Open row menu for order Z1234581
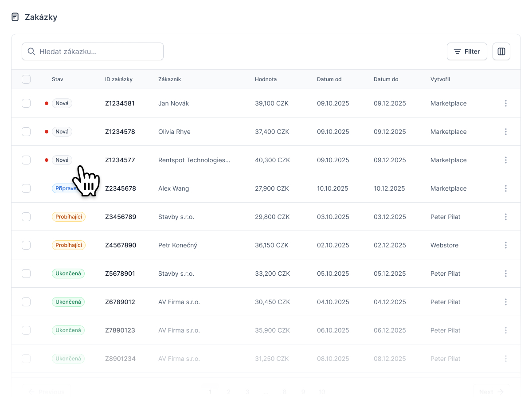The image size is (532, 399). [x=506, y=103]
